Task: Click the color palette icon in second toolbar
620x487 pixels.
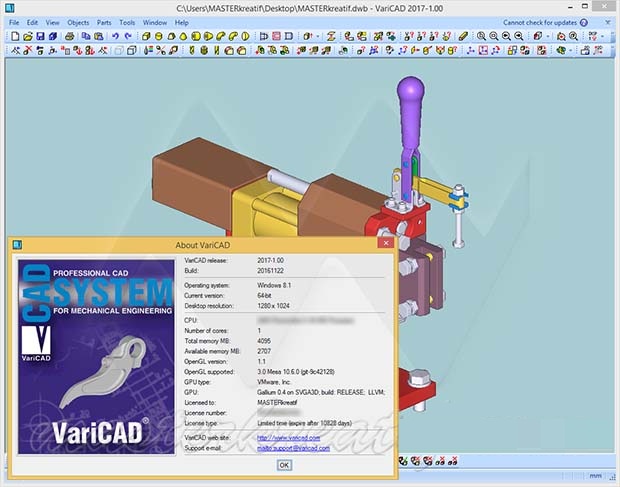Action: (x=148, y=50)
